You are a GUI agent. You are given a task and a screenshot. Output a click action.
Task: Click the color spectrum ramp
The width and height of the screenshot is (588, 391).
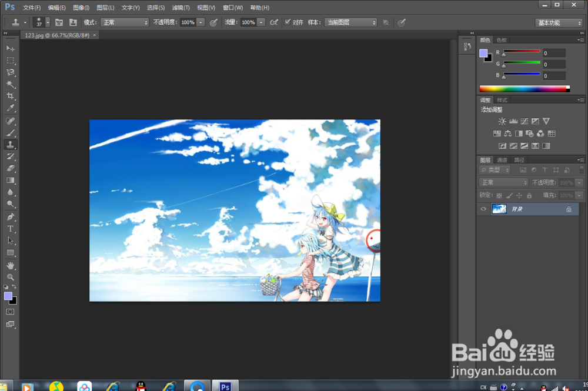pyautogui.click(x=524, y=89)
